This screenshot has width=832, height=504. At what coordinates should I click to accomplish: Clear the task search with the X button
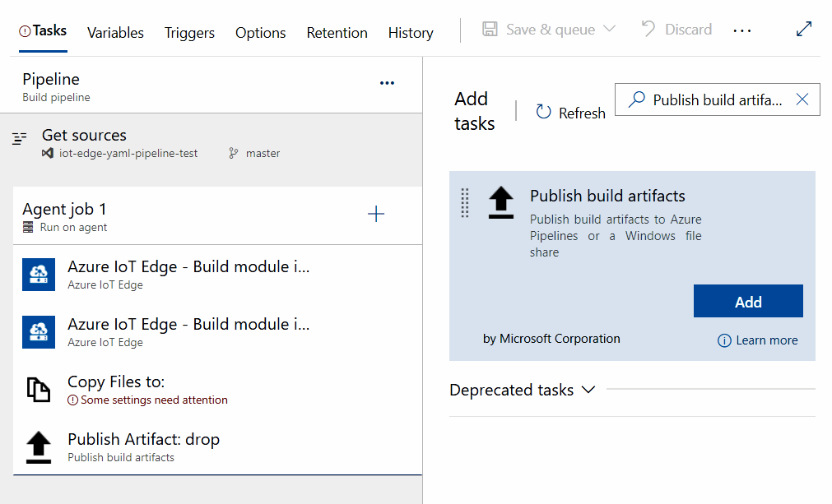point(802,99)
